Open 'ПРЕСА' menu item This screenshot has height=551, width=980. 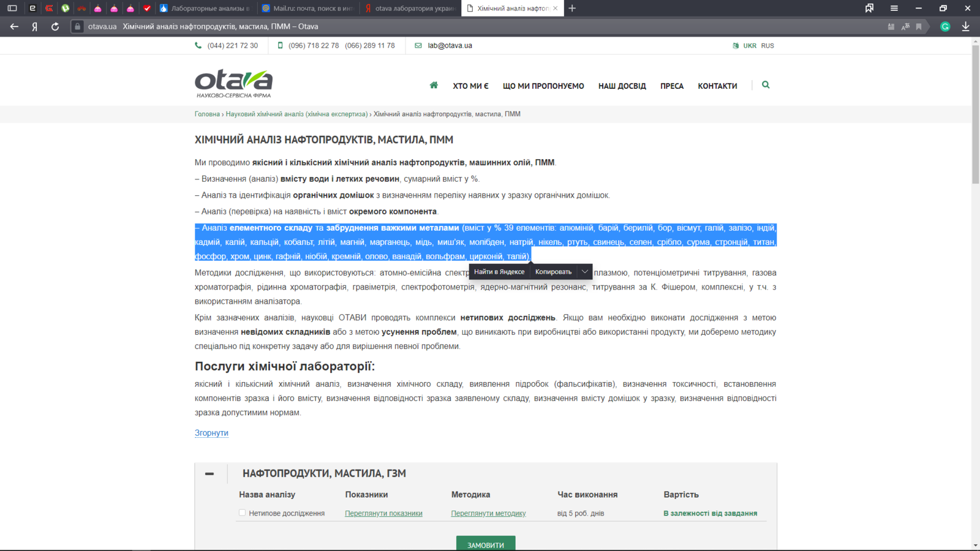(x=672, y=86)
